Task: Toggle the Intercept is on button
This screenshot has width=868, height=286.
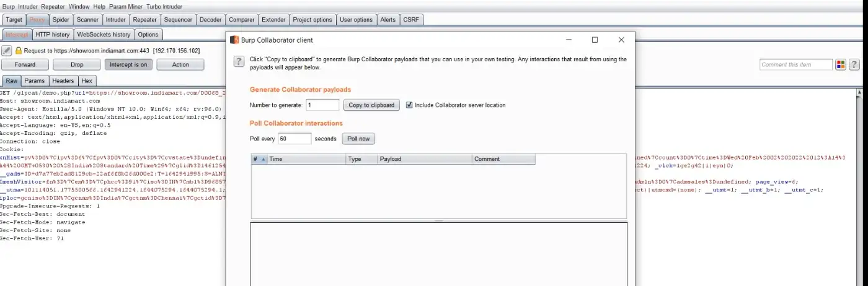Action: click(128, 64)
